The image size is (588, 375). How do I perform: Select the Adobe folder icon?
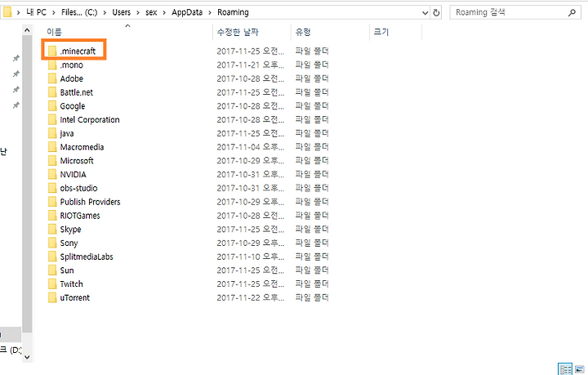click(x=52, y=78)
